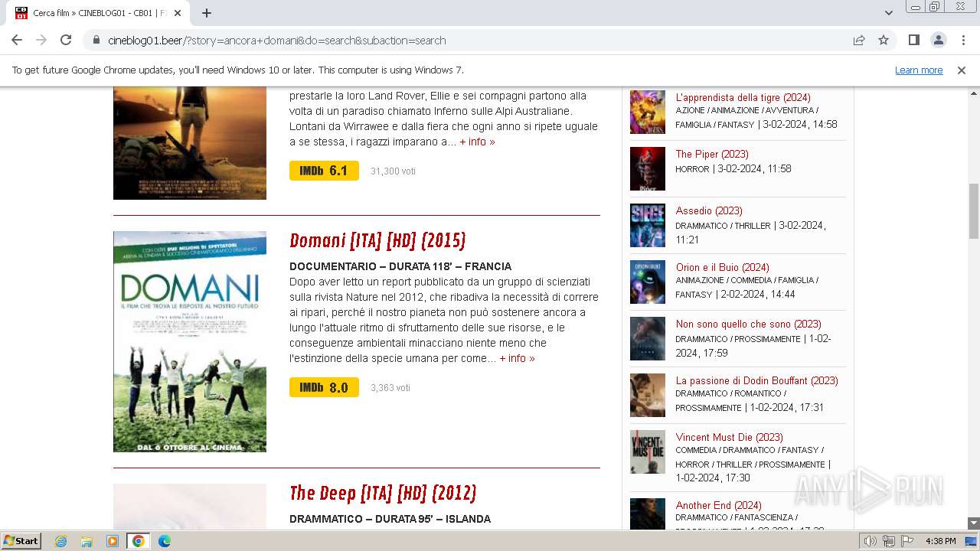
Task: Open The Deep poster thumbnail
Action: 190,507
